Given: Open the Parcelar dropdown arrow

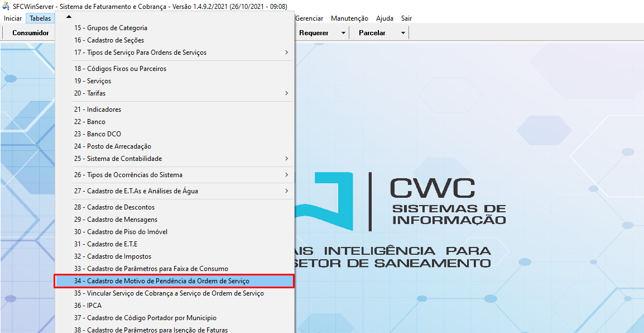Looking at the screenshot, I should tap(403, 33).
